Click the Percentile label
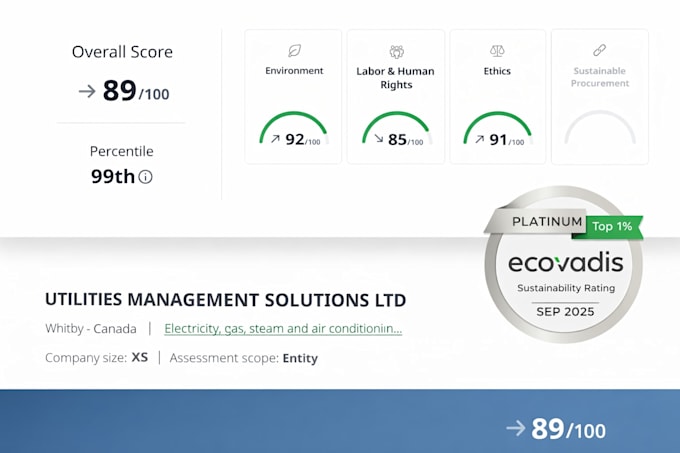 click(121, 151)
